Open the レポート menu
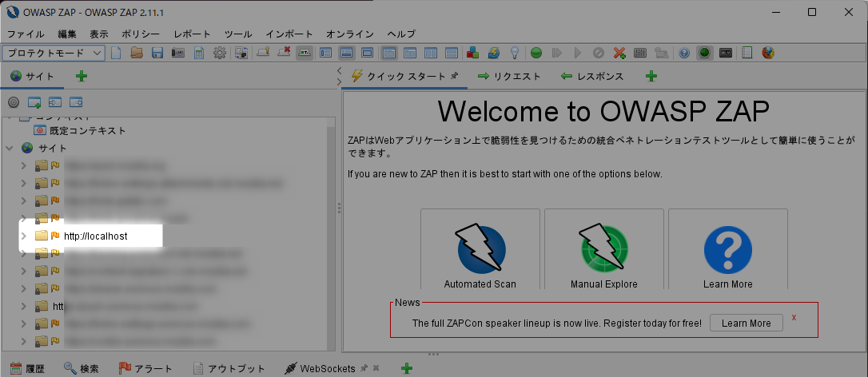868x377 pixels. pyautogui.click(x=192, y=34)
